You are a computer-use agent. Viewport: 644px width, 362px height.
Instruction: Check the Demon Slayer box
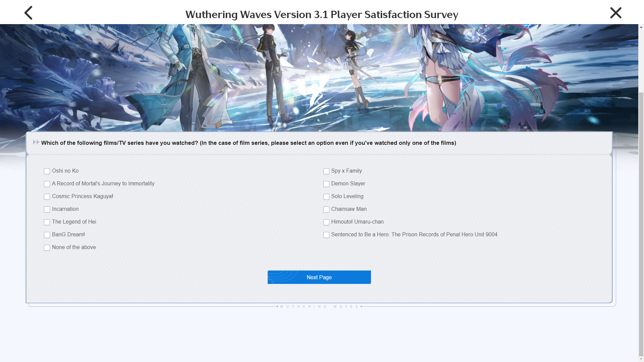[326, 184]
